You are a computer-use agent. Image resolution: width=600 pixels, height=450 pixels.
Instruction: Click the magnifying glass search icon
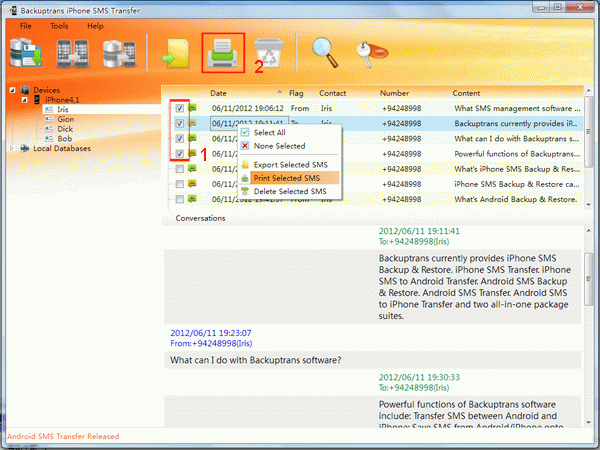click(325, 52)
